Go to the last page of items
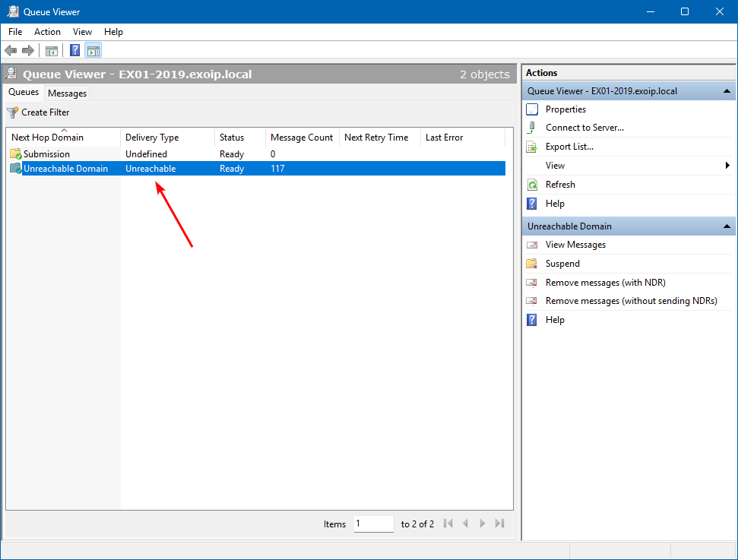Screen dimensions: 738x560 pyautogui.click(x=500, y=524)
